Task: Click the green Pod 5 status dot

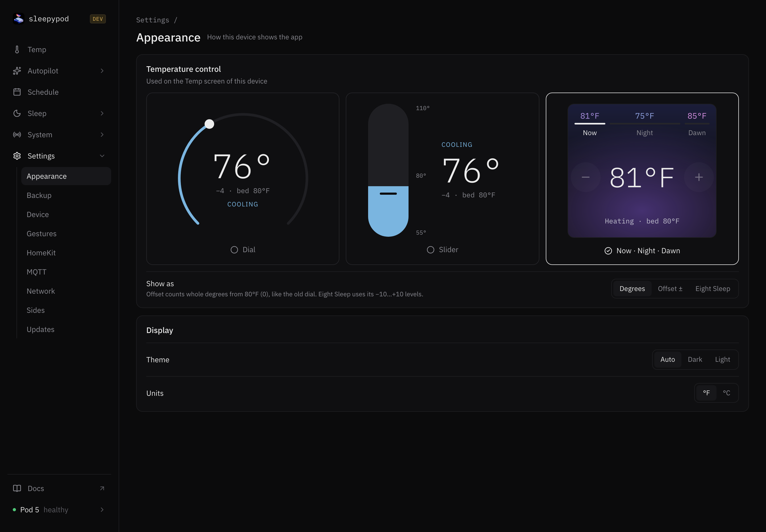Action: point(14,510)
